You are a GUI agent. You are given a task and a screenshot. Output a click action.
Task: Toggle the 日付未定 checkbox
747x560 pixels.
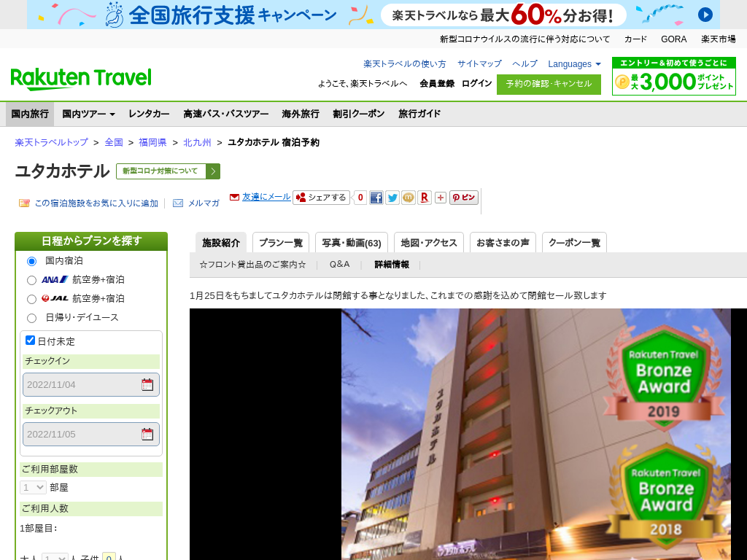point(30,340)
